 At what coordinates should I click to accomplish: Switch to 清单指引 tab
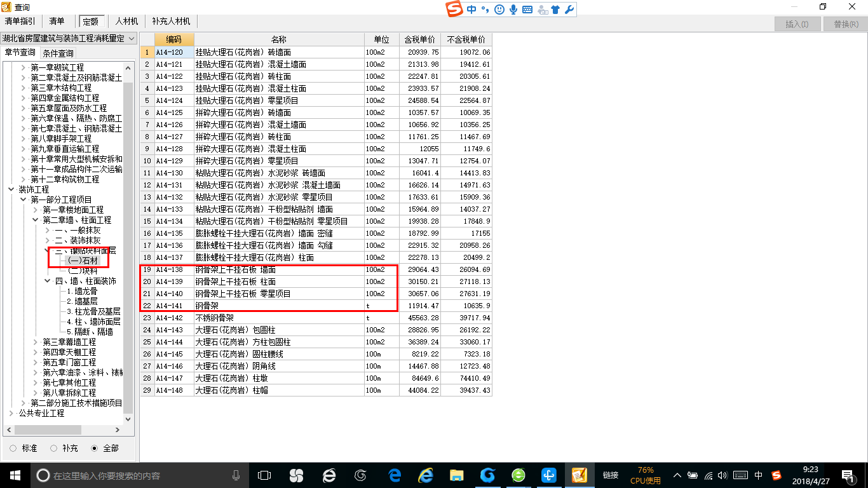click(20, 21)
